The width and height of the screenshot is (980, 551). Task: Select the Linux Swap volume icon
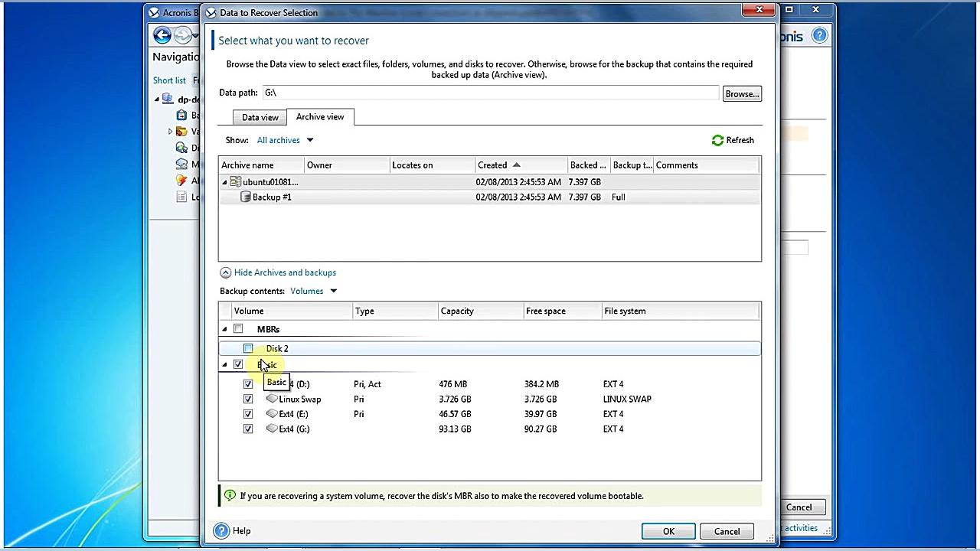(272, 399)
